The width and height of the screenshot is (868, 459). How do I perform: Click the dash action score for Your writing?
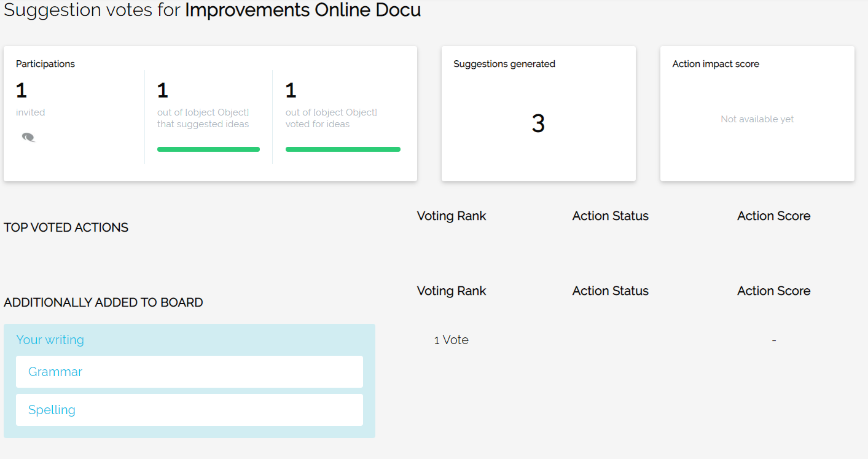tap(774, 340)
